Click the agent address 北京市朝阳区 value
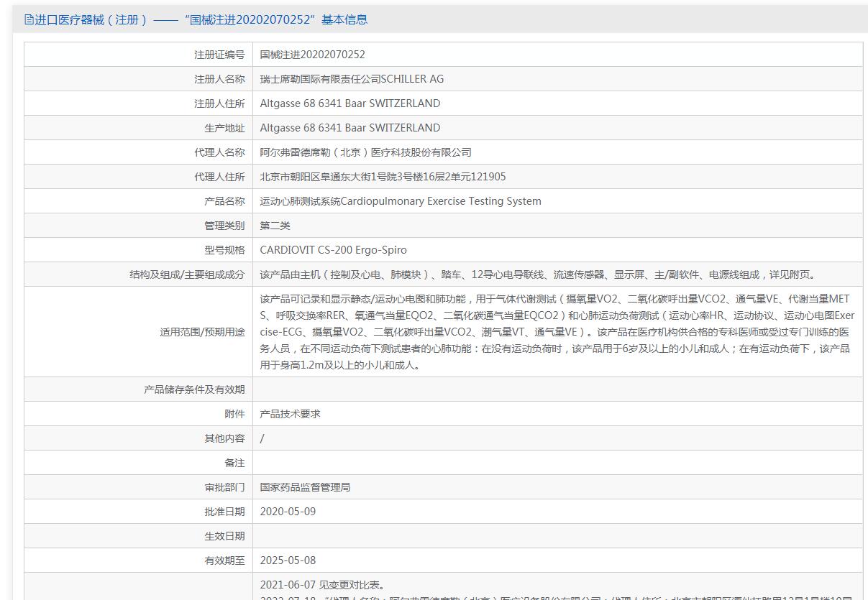The image size is (868, 600). click(x=383, y=177)
